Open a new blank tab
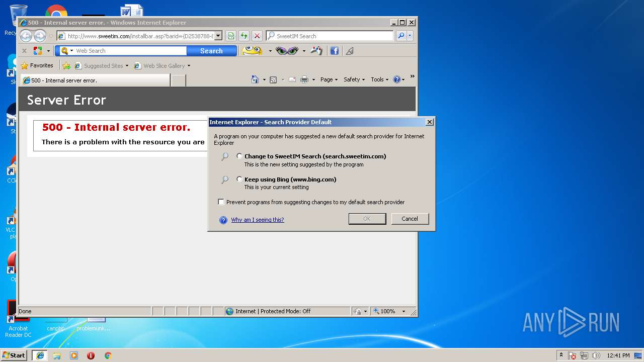Viewport: 644px width, 362px height. click(x=179, y=80)
